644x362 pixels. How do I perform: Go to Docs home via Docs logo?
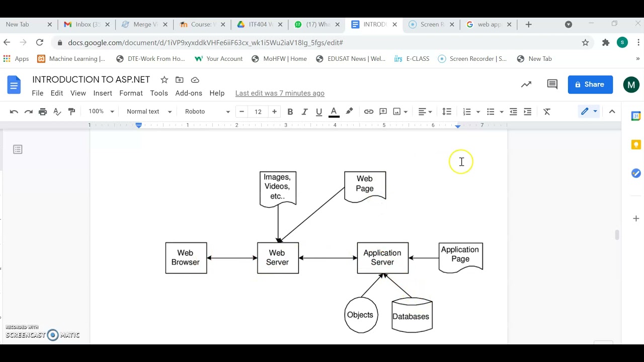[x=14, y=84]
